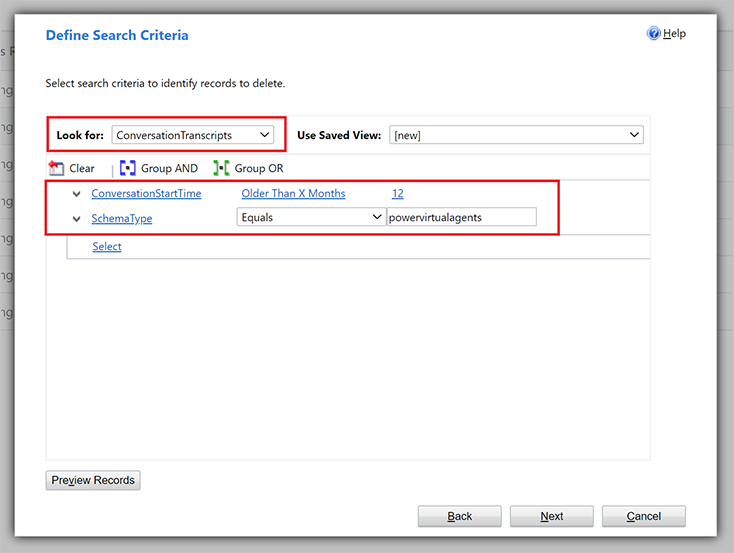Image resolution: width=734 pixels, height=553 pixels.
Task: Click the Group OR label
Action: (x=259, y=168)
